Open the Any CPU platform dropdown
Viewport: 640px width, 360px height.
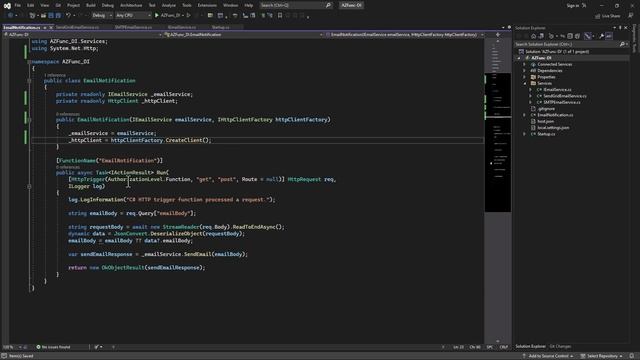[133, 16]
